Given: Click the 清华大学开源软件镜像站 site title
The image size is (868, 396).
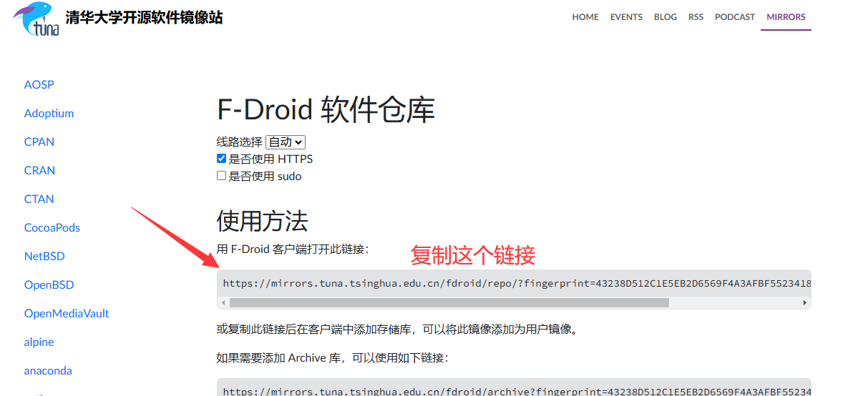Looking at the screenshot, I should click(x=144, y=17).
